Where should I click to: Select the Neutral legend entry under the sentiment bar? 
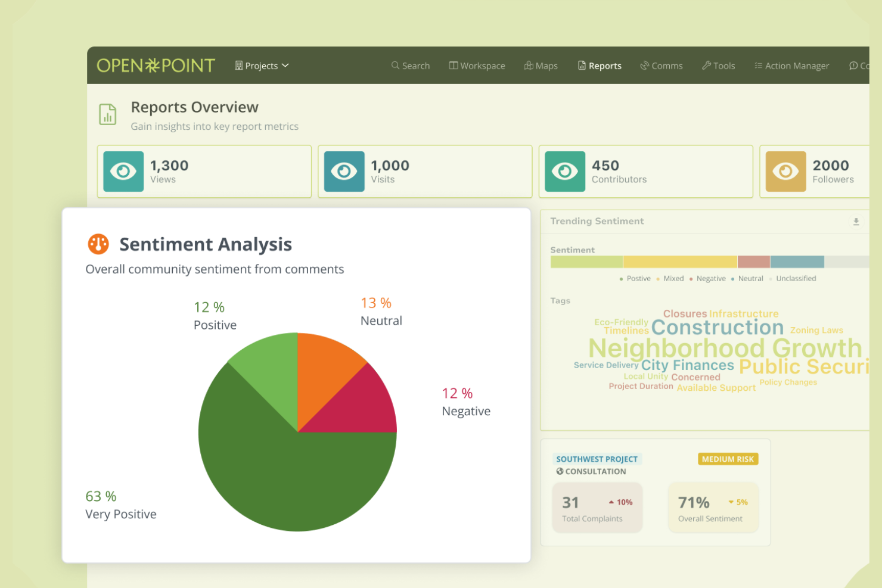pos(747,279)
